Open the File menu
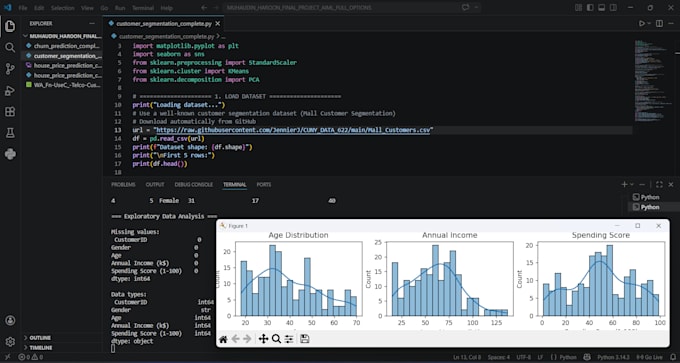 [x=23, y=8]
